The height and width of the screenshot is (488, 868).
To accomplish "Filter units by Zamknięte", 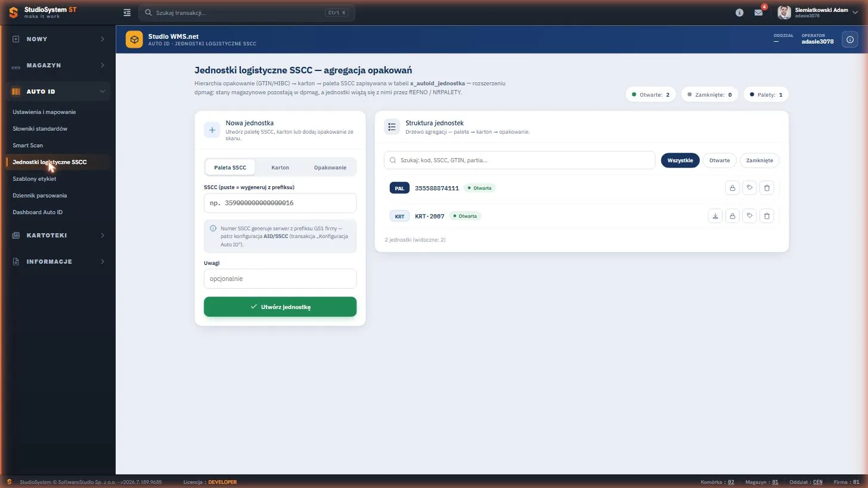I will [x=759, y=160].
